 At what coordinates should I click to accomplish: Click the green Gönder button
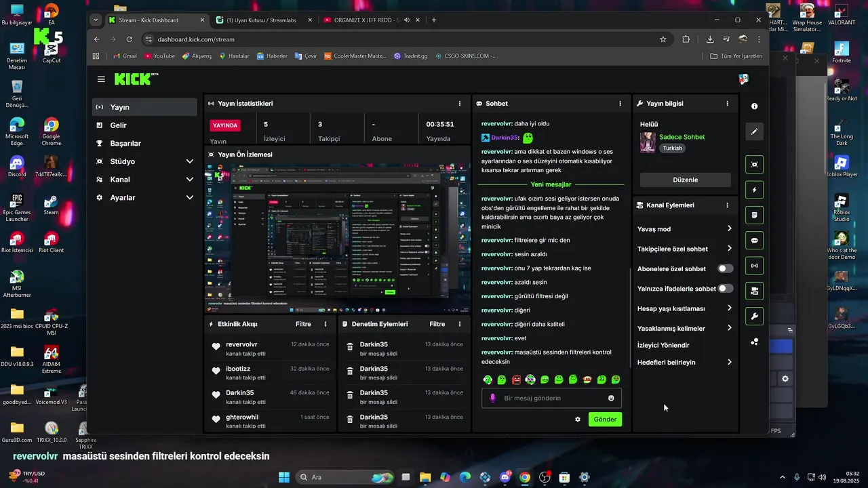[x=605, y=420]
